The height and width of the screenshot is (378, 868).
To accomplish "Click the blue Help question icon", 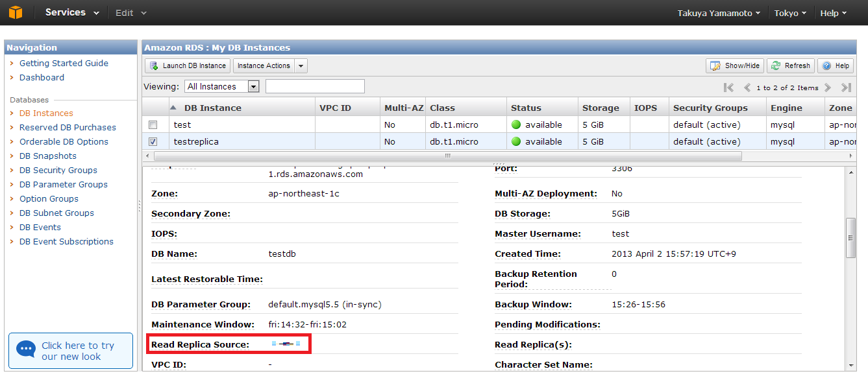I will (x=826, y=66).
